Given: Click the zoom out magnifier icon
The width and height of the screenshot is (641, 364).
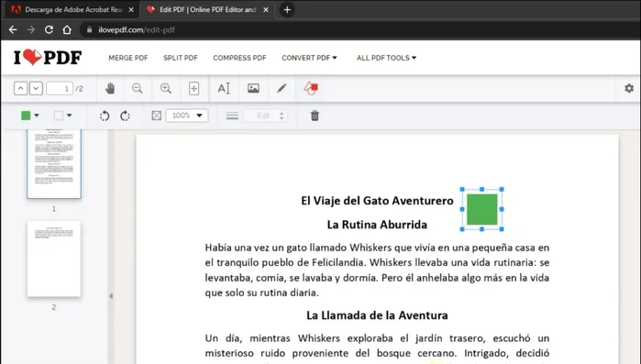Looking at the screenshot, I should coord(138,88).
